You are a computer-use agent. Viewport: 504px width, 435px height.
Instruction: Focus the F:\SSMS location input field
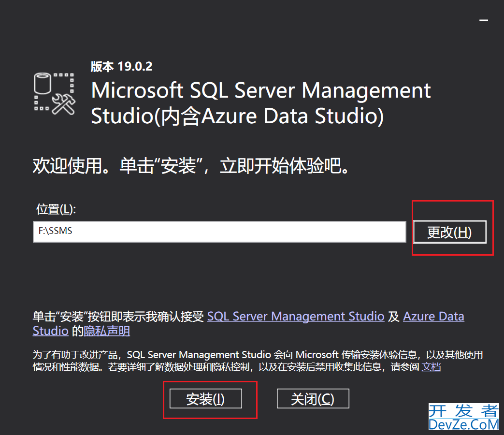point(219,232)
